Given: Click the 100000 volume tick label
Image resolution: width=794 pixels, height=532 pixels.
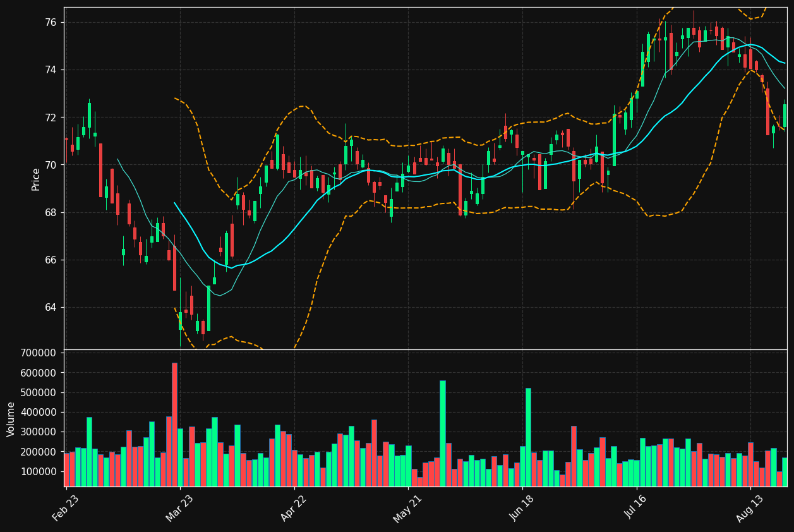Looking at the screenshot, I should (x=39, y=471).
